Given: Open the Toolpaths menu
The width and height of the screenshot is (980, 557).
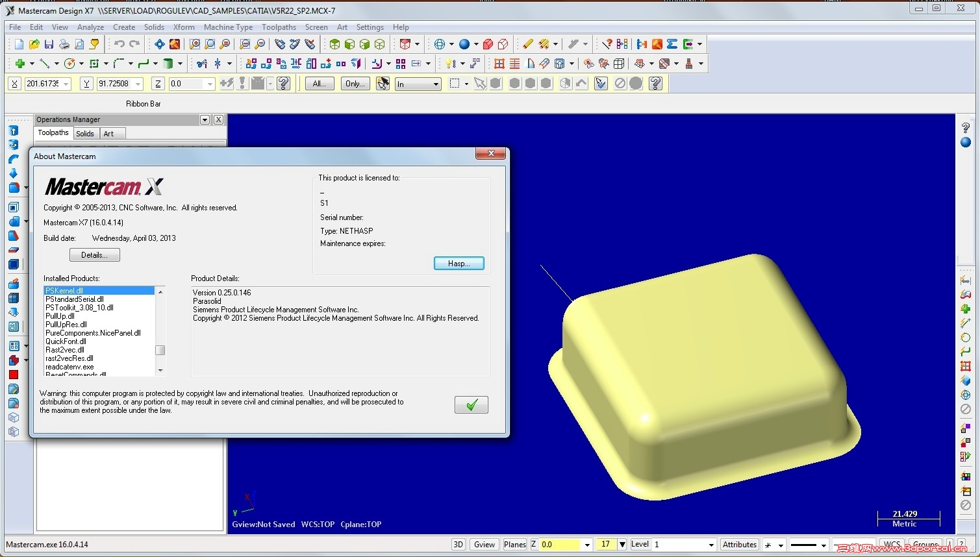Looking at the screenshot, I should [279, 27].
